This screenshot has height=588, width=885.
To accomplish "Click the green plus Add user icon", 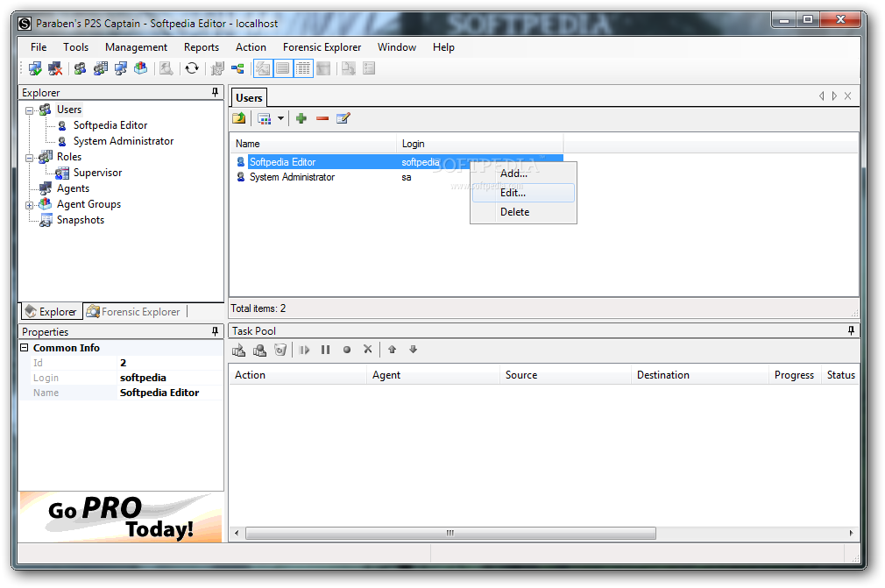I will (301, 118).
